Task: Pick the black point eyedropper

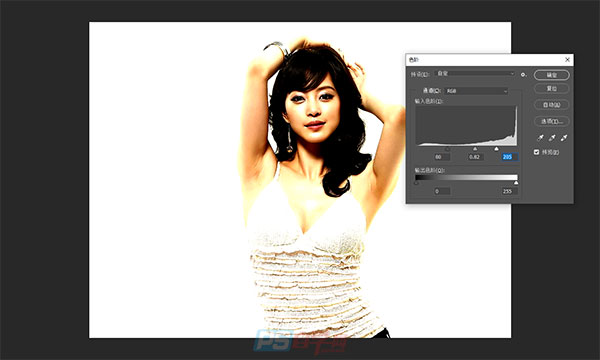Action: click(540, 138)
